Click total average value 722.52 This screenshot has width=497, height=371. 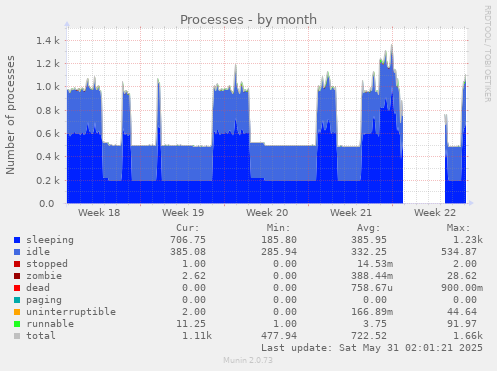pyautogui.click(x=369, y=336)
